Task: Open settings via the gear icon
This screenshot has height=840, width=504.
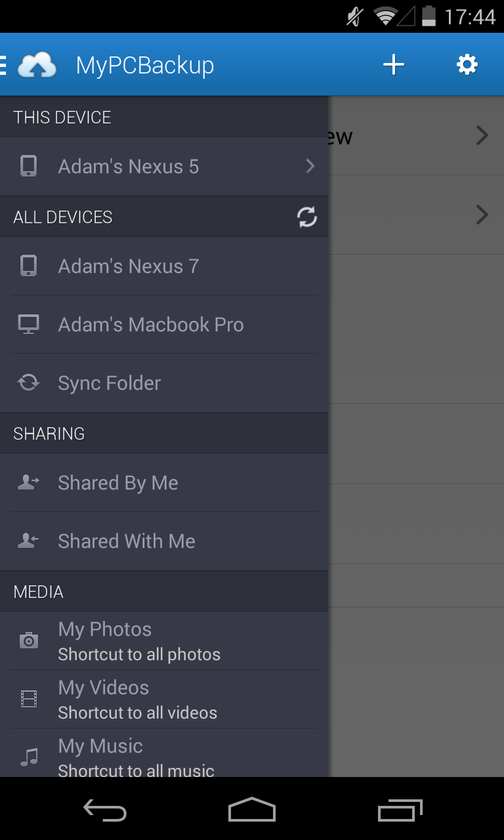Action: coord(467,64)
